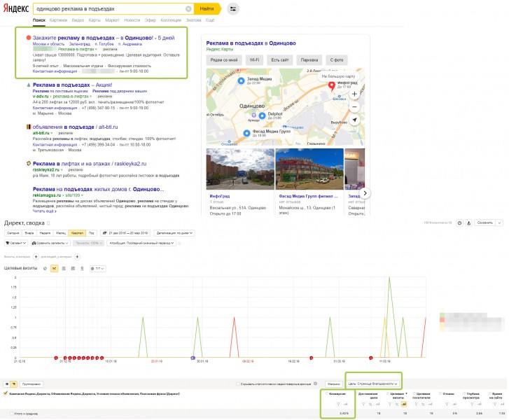Viewport: 509px width, 420px height.
Task: Open the Сравнить сегменты dropdown
Action: (x=50, y=243)
